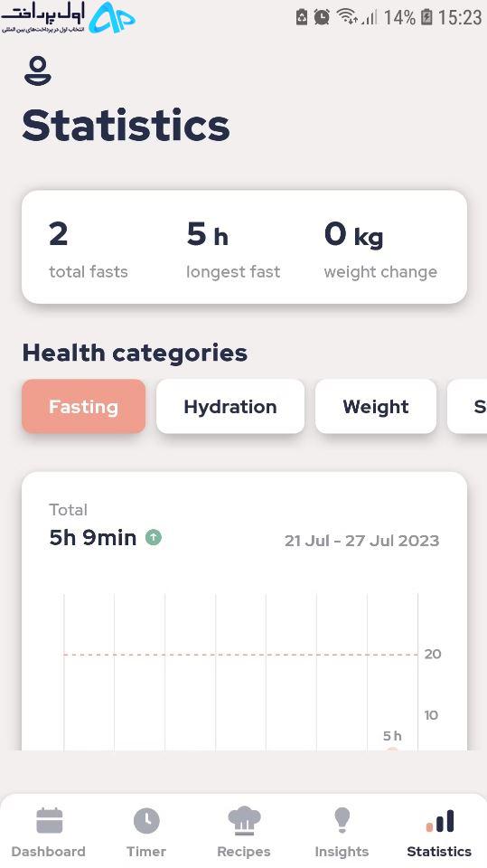Select the Recipes chef hat icon
This screenshot has height=868, width=487.
coord(244,820)
